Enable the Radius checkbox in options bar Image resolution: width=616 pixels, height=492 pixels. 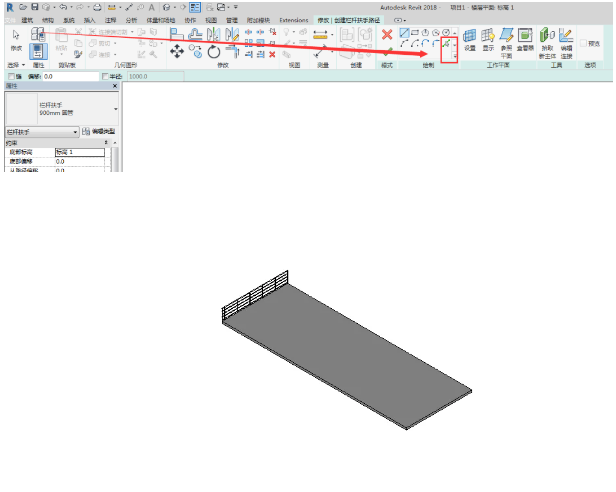(x=106, y=76)
